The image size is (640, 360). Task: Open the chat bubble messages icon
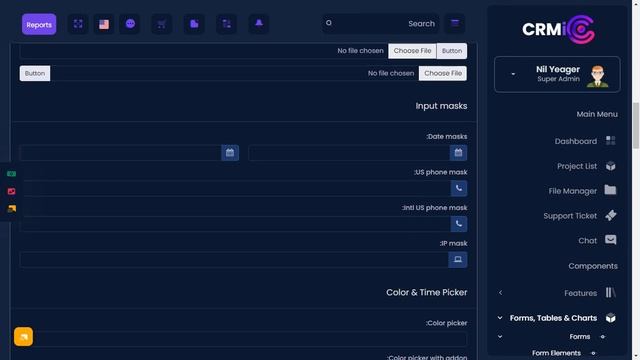(130, 24)
